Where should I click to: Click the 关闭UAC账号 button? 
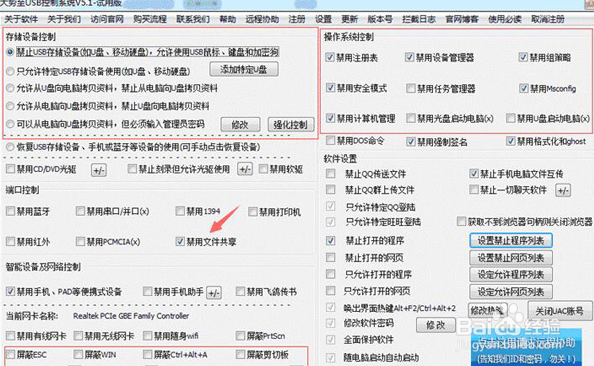(560, 311)
